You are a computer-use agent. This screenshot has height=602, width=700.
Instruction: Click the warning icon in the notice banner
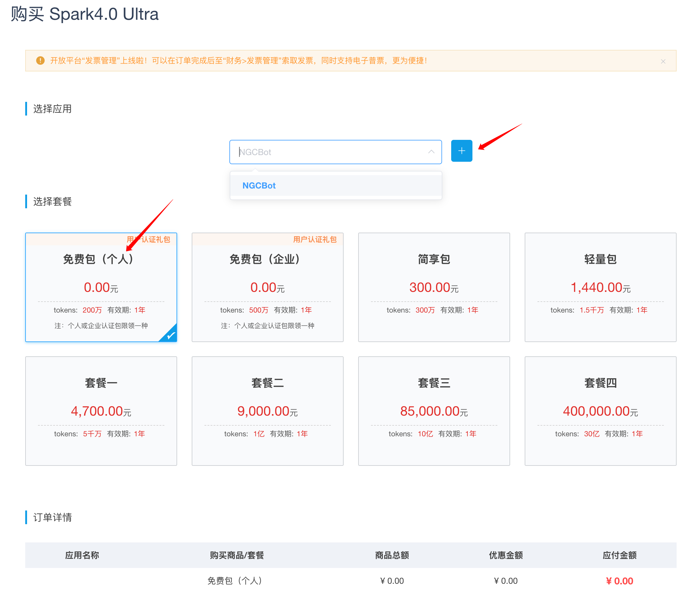40,61
